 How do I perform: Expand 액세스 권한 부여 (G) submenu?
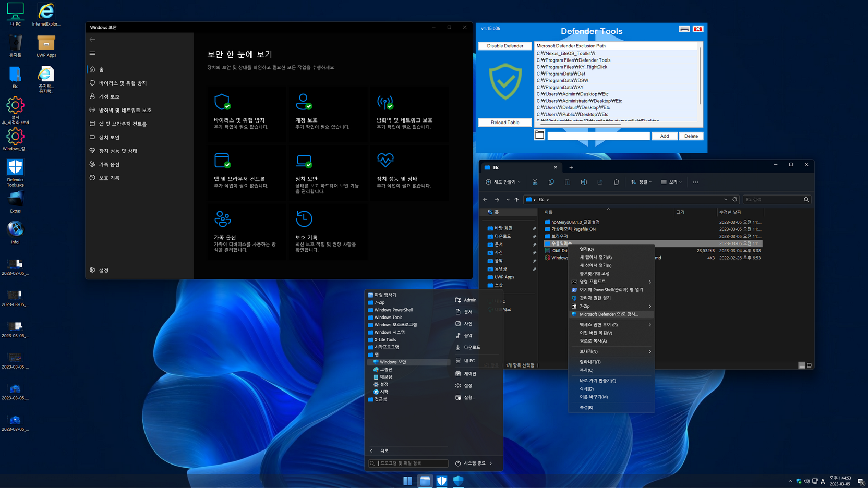point(611,325)
